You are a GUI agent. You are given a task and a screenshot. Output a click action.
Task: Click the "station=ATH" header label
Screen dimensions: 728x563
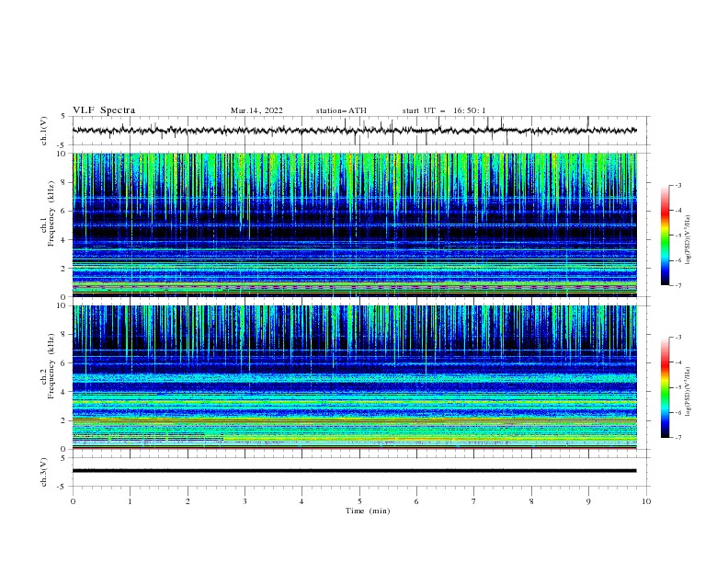tap(341, 110)
